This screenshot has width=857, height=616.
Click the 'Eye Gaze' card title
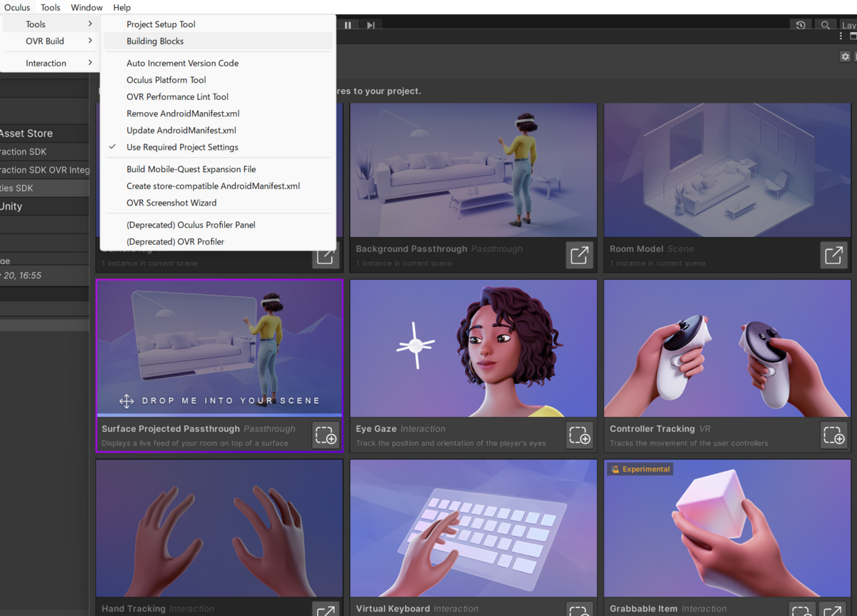pos(376,429)
